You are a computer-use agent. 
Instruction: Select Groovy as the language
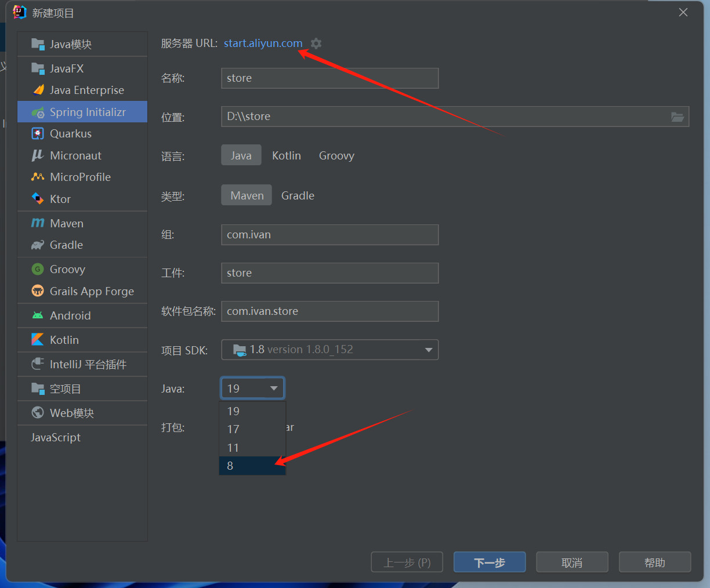coord(336,155)
